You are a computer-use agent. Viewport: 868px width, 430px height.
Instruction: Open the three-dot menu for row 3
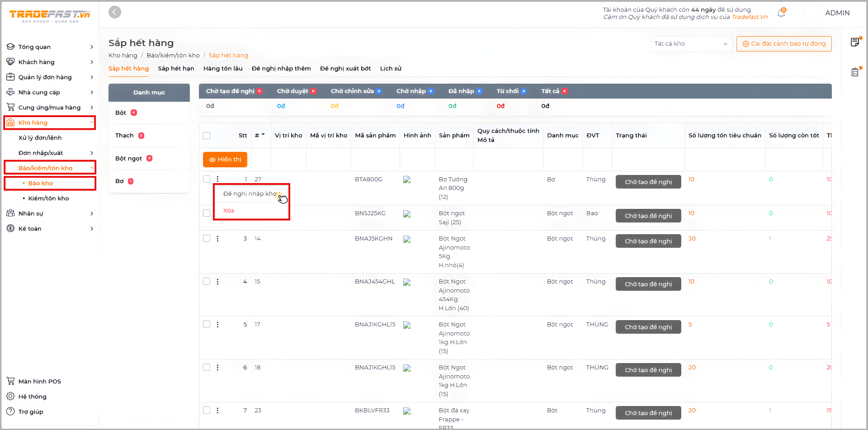[x=217, y=239]
